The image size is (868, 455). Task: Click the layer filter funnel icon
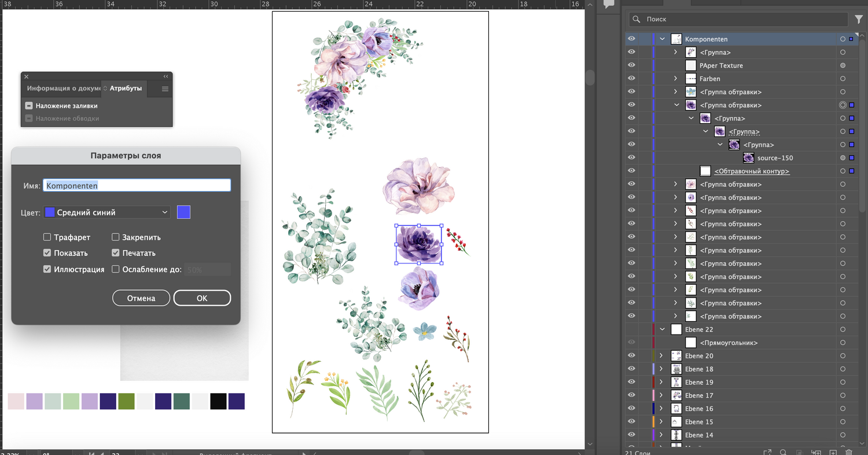(x=859, y=20)
